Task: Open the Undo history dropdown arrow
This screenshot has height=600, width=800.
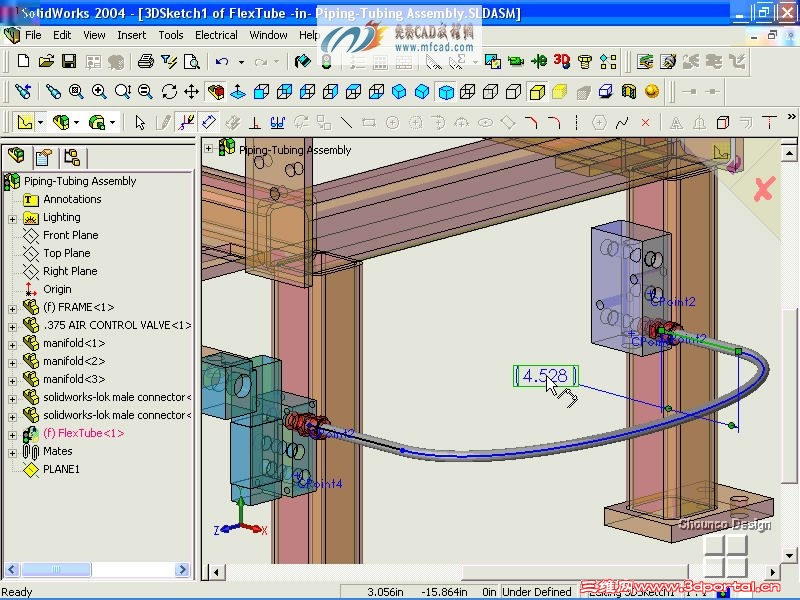Action: (241, 62)
